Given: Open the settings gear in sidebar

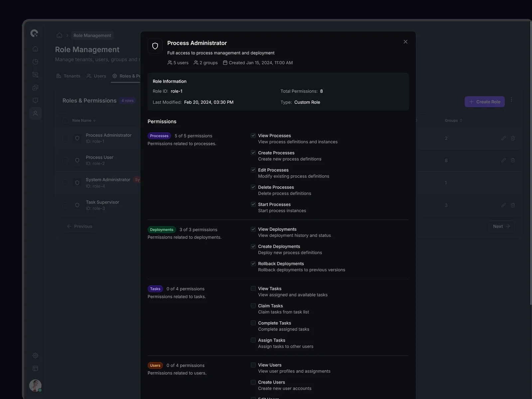Looking at the screenshot, I should click(x=35, y=355).
